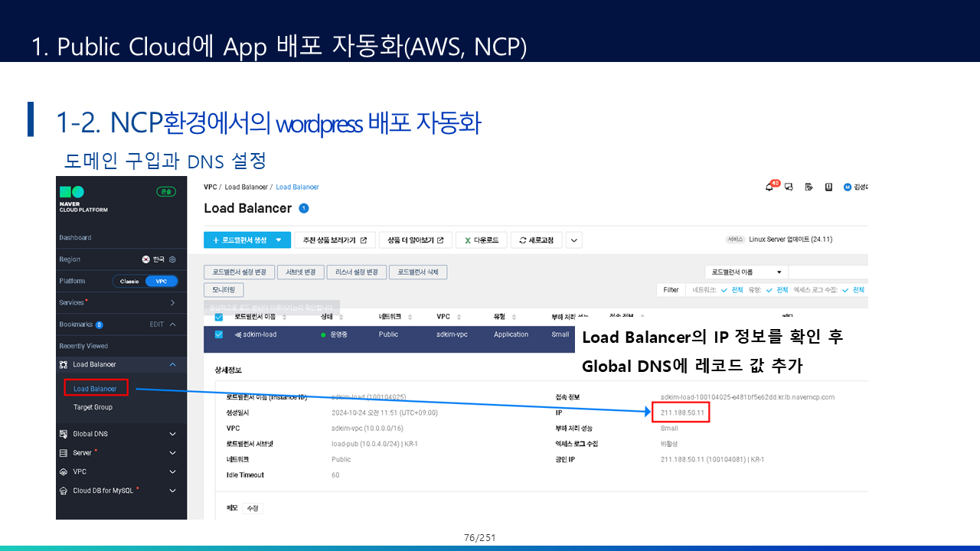This screenshot has width=980, height=551.
Task: Click the Global DNS icon in sidebar
Action: point(64,434)
